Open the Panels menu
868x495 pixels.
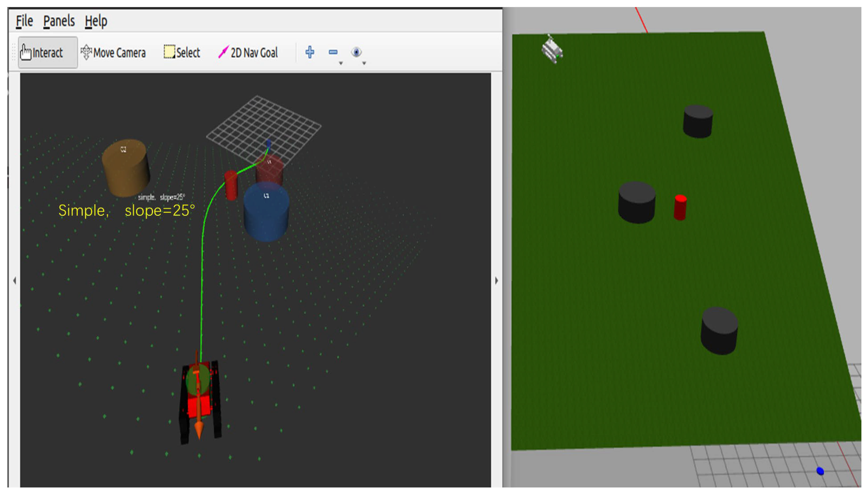(58, 21)
